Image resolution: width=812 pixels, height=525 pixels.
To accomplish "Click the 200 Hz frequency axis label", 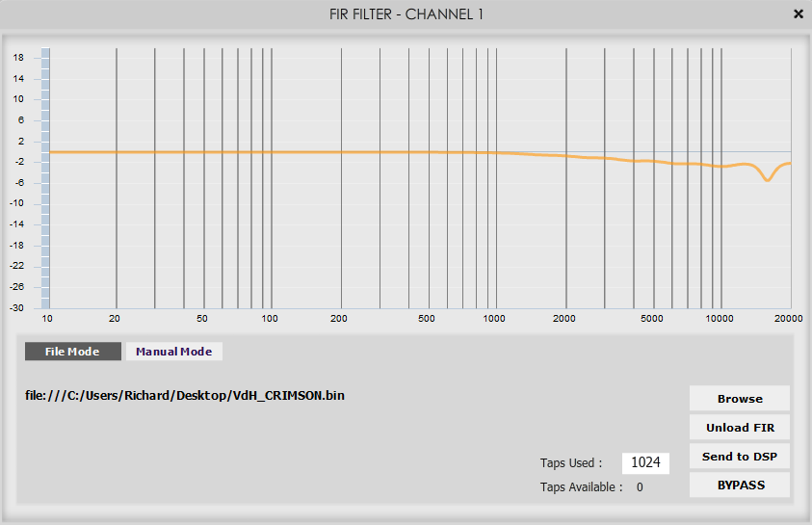I will pyautogui.click(x=339, y=319).
